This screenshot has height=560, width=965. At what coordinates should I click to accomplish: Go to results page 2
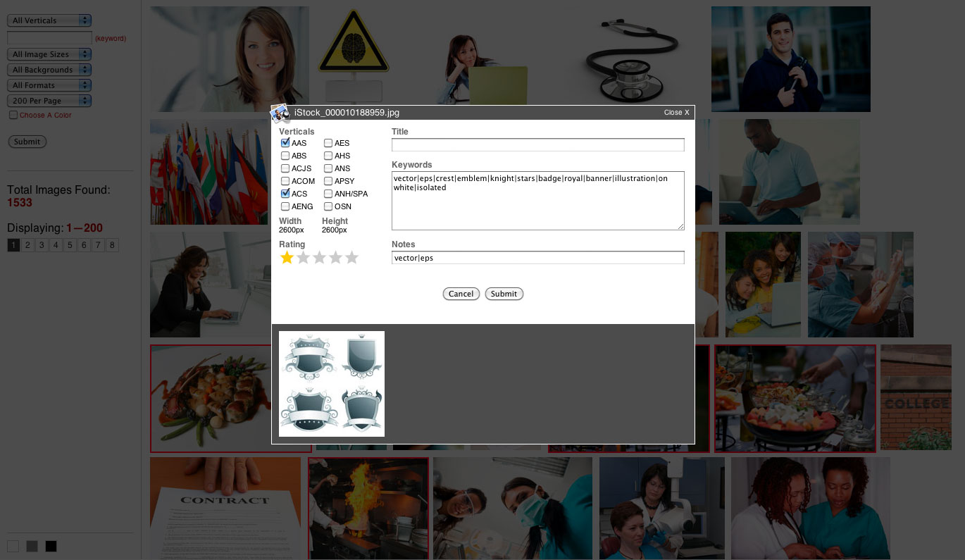[27, 245]
